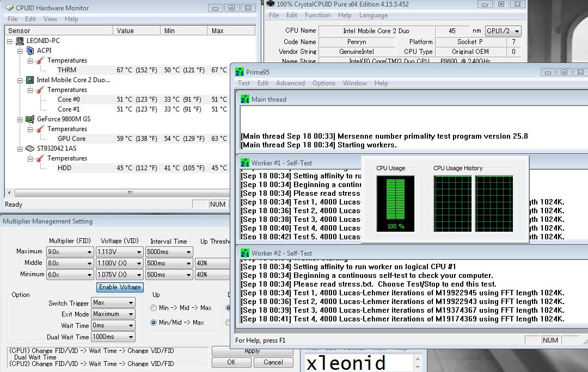Screen dimensions: 588x372
Task: Open the Middle Multiplier 8.0x dropdown
Action: [x=70, y=263]
